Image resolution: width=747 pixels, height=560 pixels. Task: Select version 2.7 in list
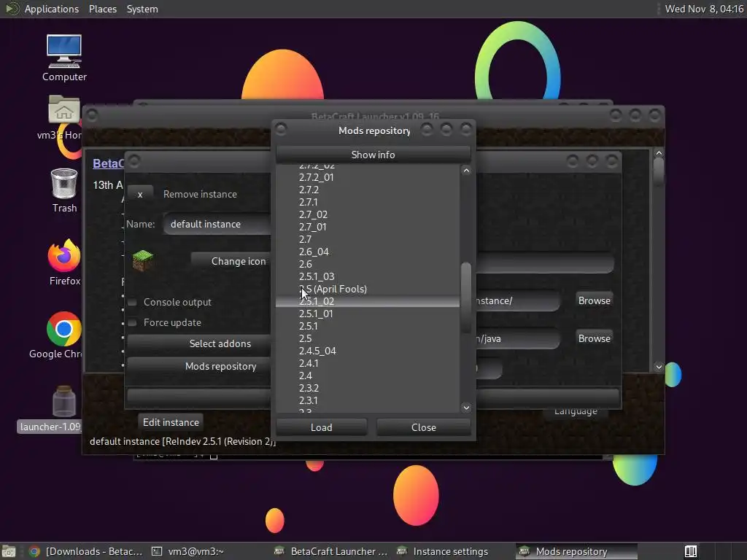368,239
